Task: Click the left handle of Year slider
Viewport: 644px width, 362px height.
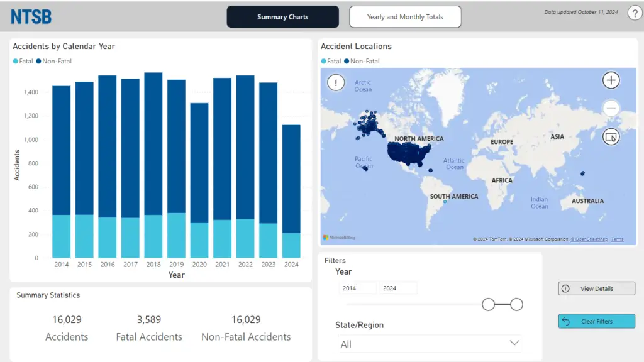Action: coord(488,305)
